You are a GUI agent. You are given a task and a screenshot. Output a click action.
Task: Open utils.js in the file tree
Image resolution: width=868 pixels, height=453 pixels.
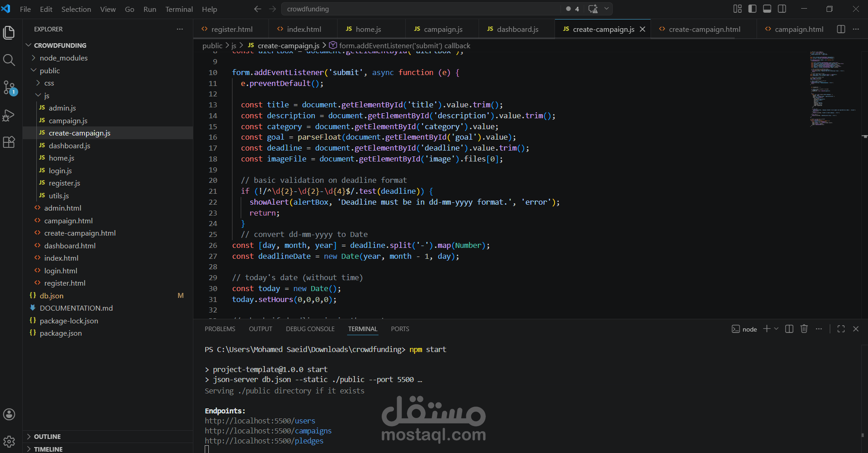[59, 196]
